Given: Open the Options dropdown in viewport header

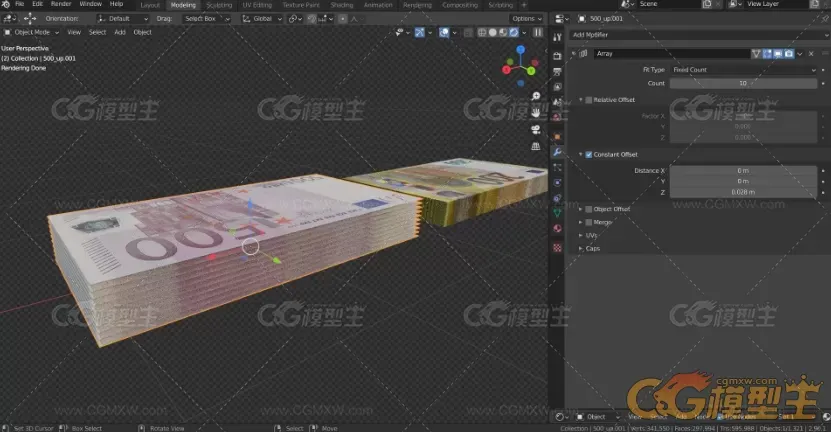Looking at the screenshot, I should click(x=526, y=19).
